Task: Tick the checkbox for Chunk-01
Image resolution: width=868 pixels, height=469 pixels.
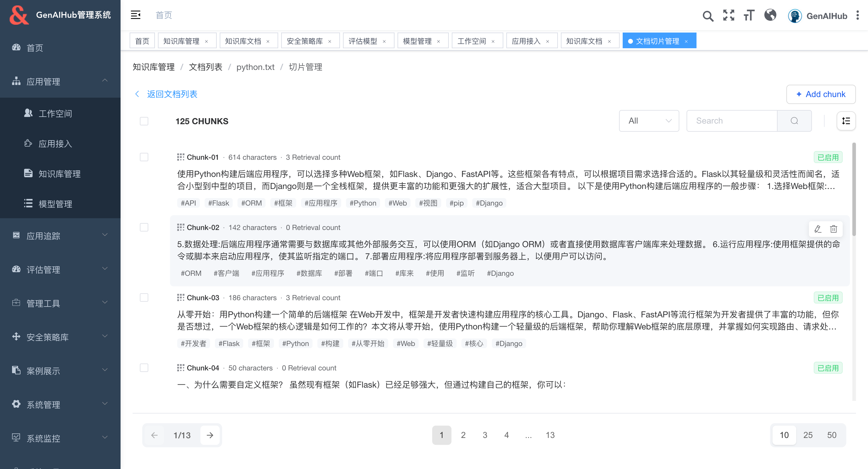Action: pyautogui.click(x=144, y=157)
